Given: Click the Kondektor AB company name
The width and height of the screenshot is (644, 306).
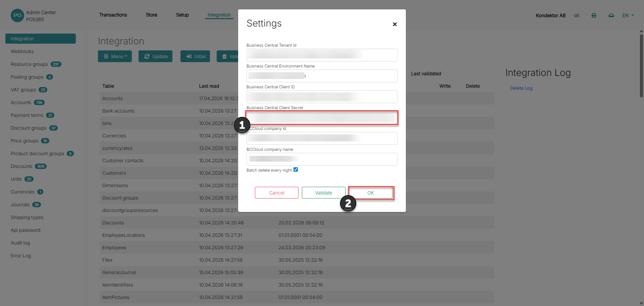Looking at the screenshot, I should click(550, 15).
